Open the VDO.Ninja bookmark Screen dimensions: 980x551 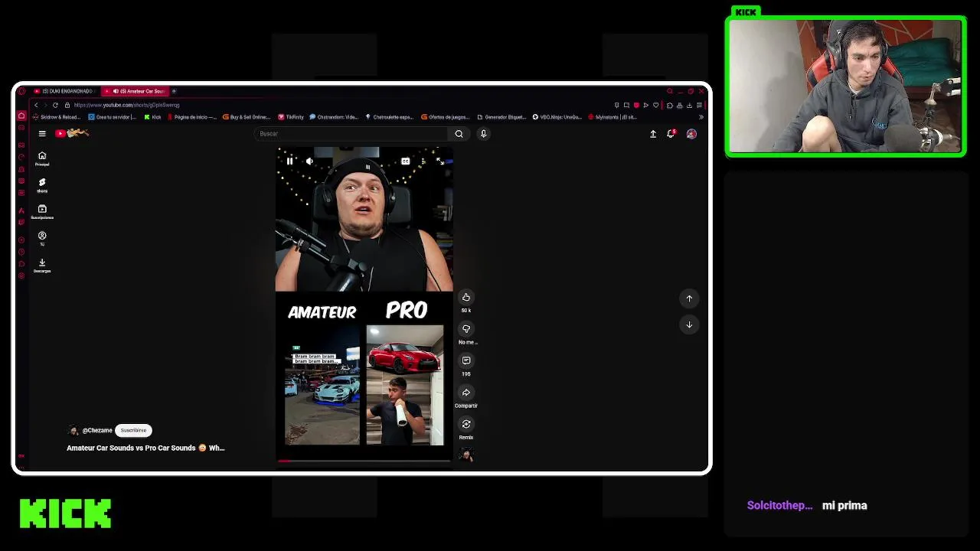pos(557,117)
